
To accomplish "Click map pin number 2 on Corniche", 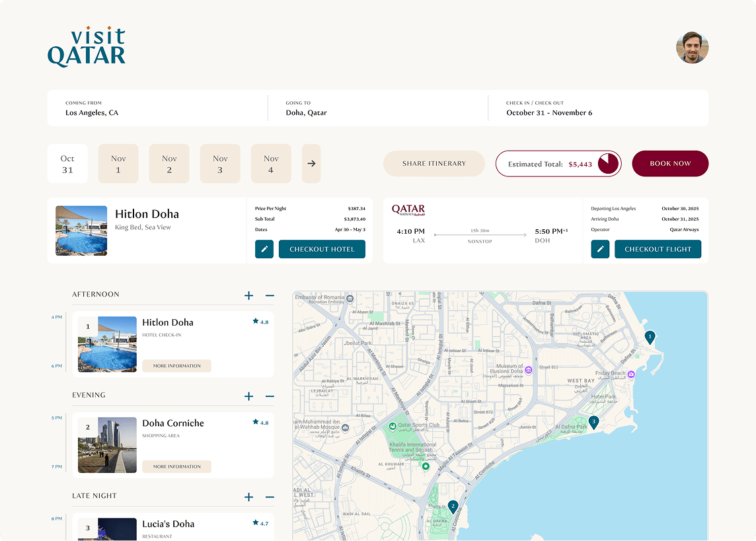I will 453,507.
